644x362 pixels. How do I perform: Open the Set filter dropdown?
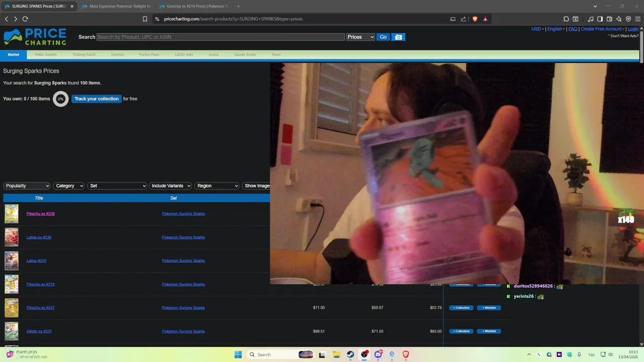point(117,186)
